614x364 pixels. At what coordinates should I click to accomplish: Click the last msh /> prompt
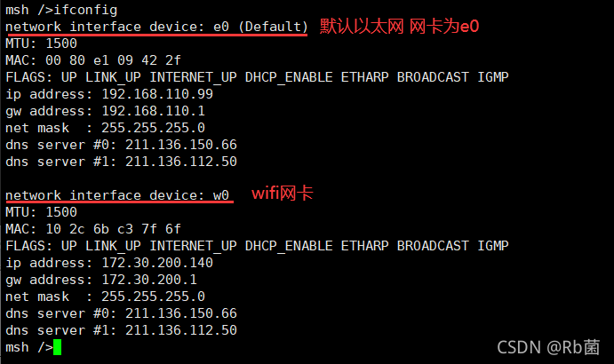29,347
